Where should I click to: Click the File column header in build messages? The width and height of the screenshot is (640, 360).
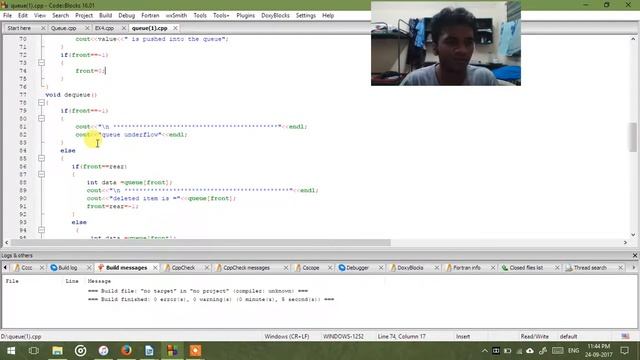(x=12, y=281)
